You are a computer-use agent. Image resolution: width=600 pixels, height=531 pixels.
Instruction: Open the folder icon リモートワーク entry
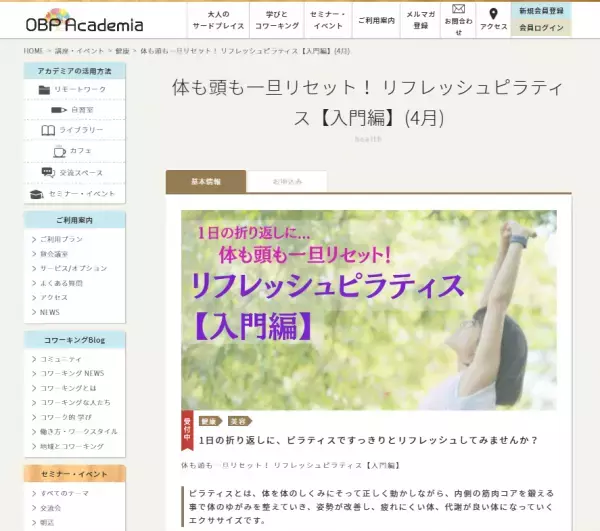tap(73, 90)
